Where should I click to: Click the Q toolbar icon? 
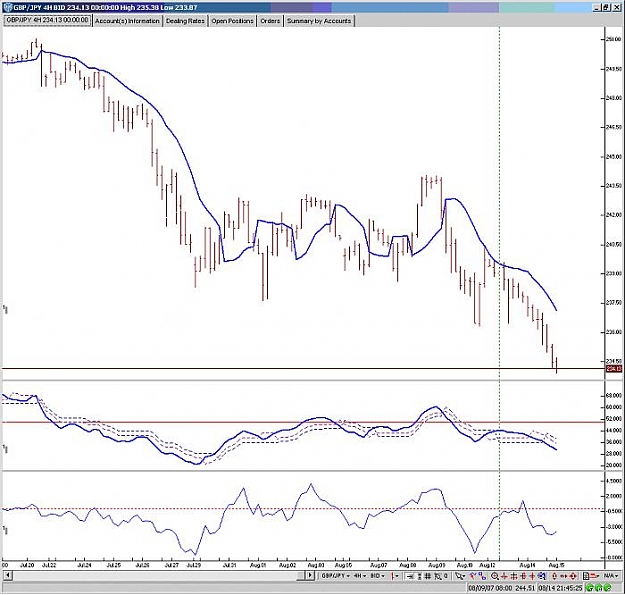point(446,576)
